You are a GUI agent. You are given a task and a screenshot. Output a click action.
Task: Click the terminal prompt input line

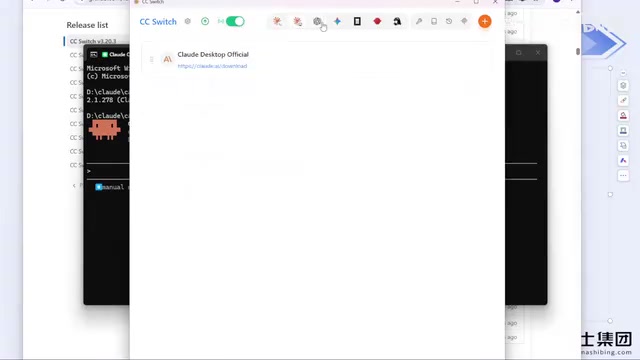pyautogui.click(x=108, y=171)
